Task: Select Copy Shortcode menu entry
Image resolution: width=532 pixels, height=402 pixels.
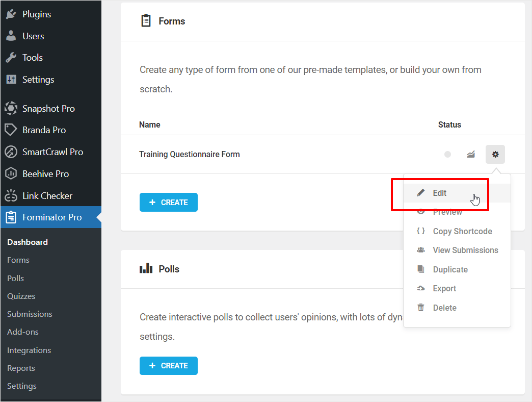Action: coord(457,231)
